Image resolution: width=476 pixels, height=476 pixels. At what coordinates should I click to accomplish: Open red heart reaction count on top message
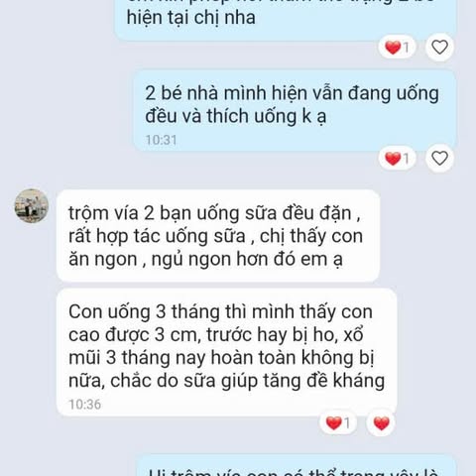tap(397, 47)
